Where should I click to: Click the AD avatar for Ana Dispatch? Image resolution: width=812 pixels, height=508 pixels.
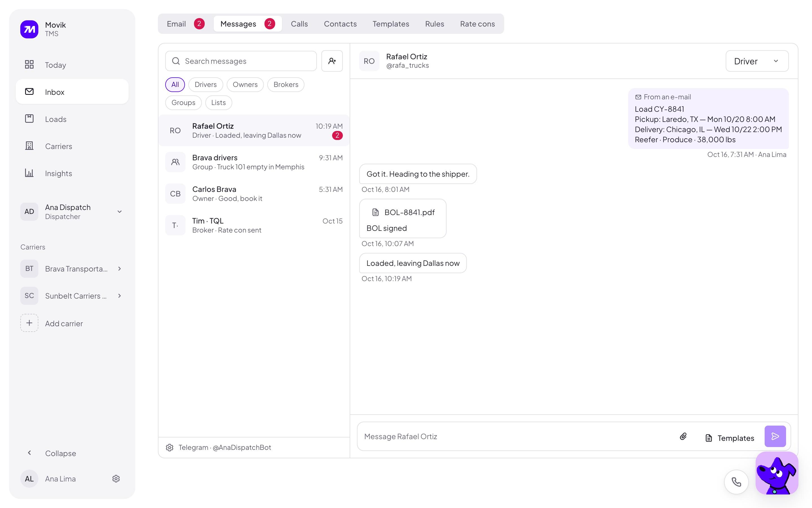(x=29, y=212)
